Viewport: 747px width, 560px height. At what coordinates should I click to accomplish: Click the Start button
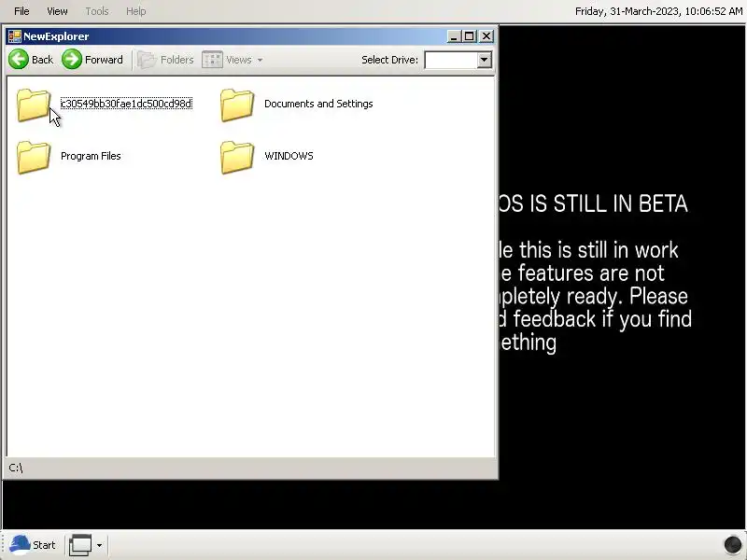pos(33,545)
